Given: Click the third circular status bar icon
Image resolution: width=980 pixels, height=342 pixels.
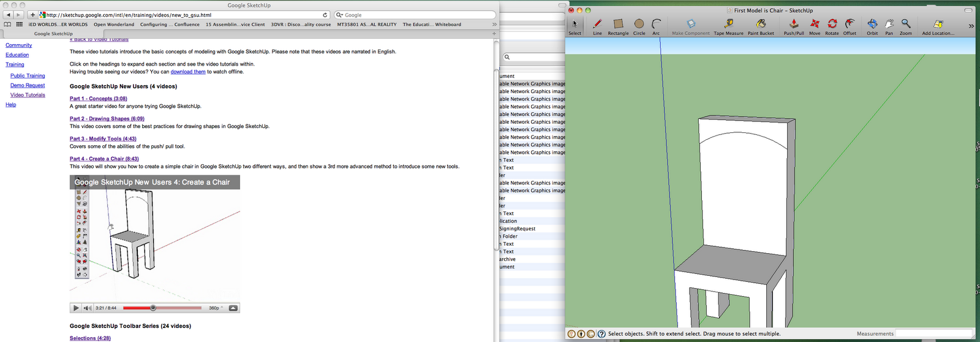Looking at the screenshot, I should coord(591,334).
